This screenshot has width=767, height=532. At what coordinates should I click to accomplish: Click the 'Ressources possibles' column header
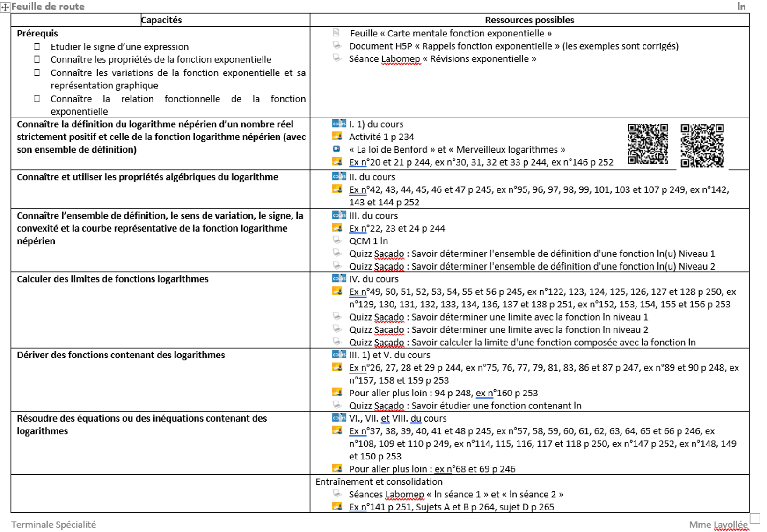529,20
